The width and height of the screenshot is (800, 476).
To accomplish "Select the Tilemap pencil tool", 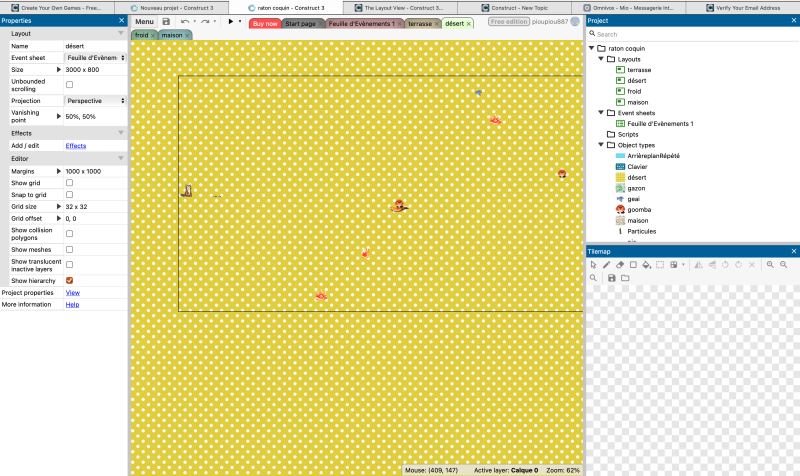I will 606,265.
